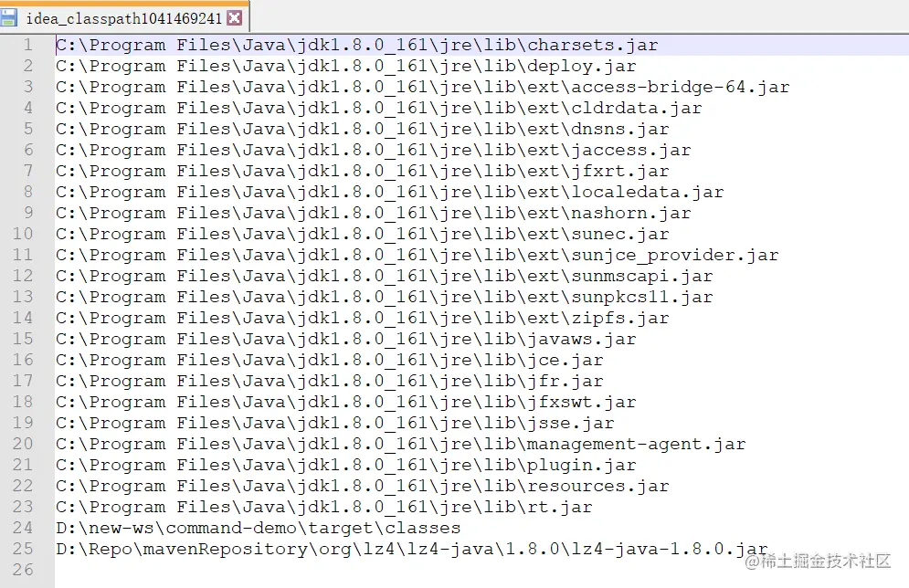This screenshot has width=909, height=588.
Task: Click the save disk icon on tab
Action: [8, 17]
